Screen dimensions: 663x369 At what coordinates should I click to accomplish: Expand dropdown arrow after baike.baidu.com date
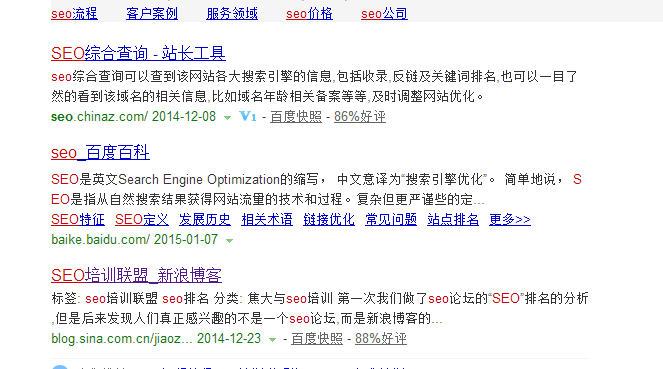click(x=230, y=241)
